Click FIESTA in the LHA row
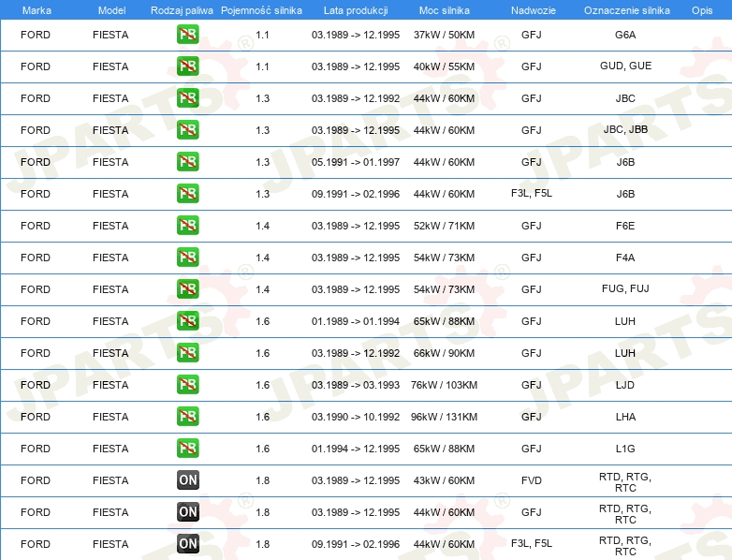 (110, 417)
